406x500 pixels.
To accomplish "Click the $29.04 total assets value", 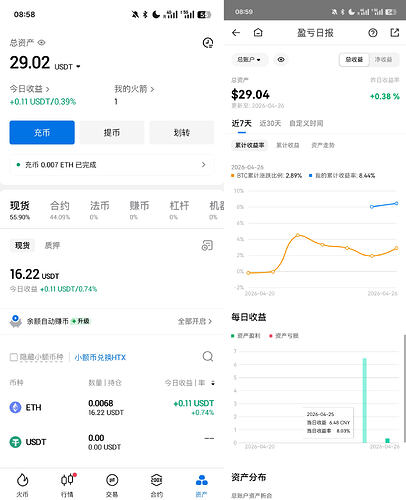I will point(250,95).
